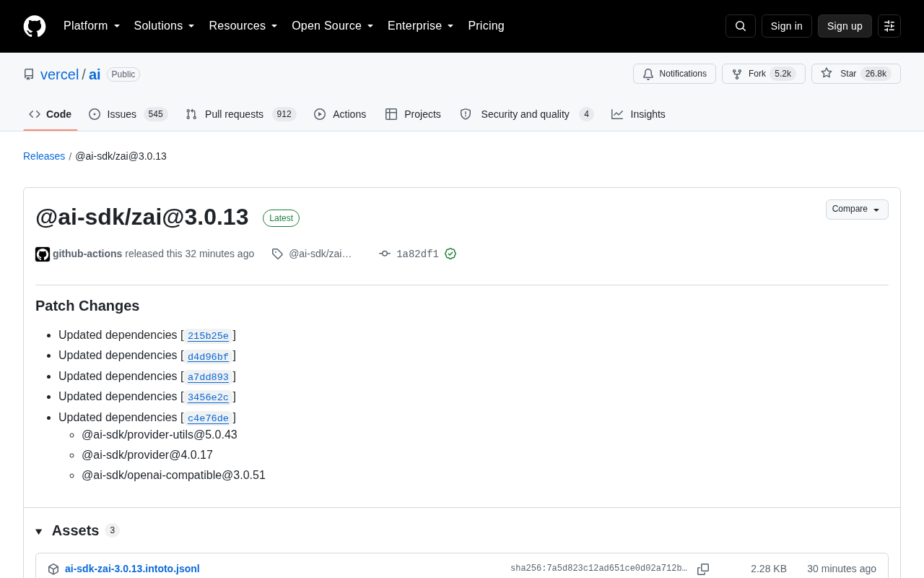Click the tag icon next to @ai-sdk/zai
This screenshot has width=924, height=578.
277,254
